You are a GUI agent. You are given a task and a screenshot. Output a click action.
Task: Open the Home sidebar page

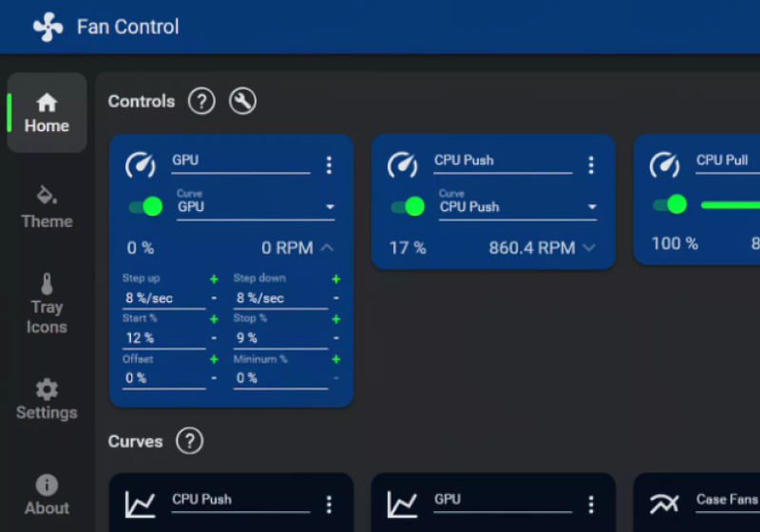47,113
